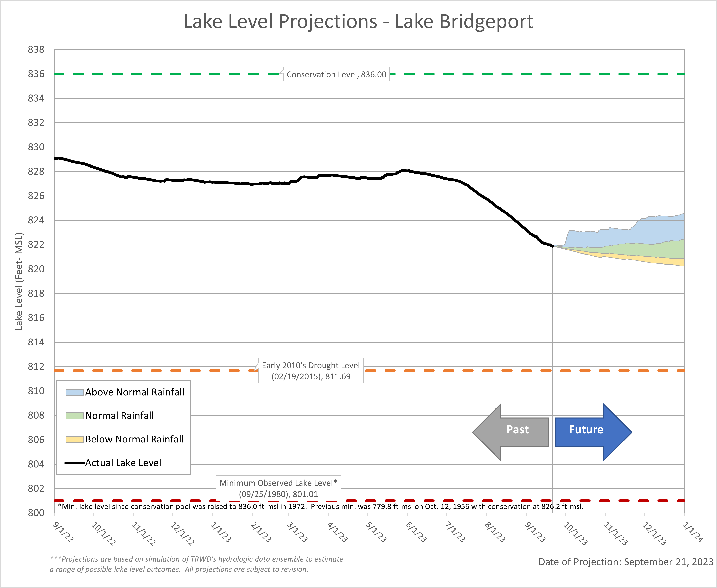717x588 pixels.
Task: Click the blue Future arrow
Action: pyautogui.click(x=594, y=432)
